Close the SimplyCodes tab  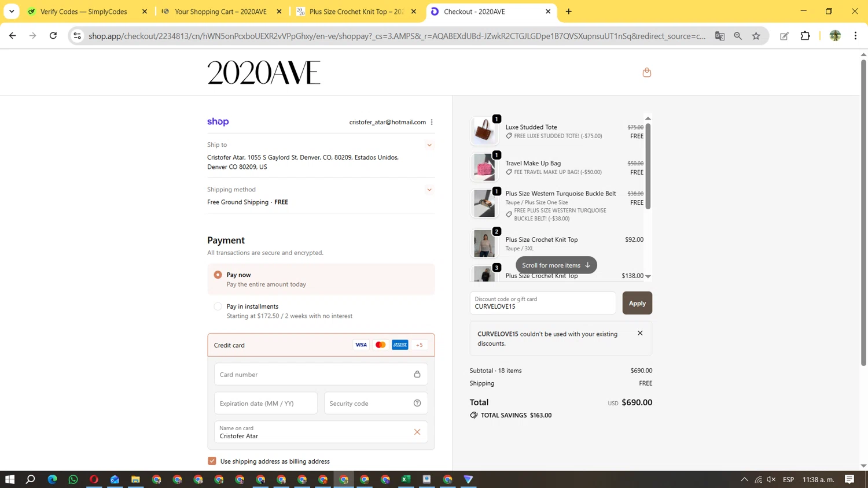[145, 12]
